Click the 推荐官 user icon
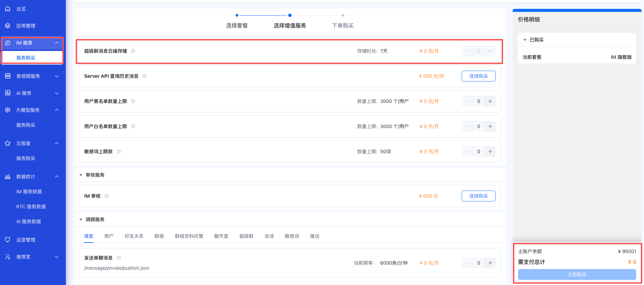Viewport: 644px width, 285px height. point(8,257)
